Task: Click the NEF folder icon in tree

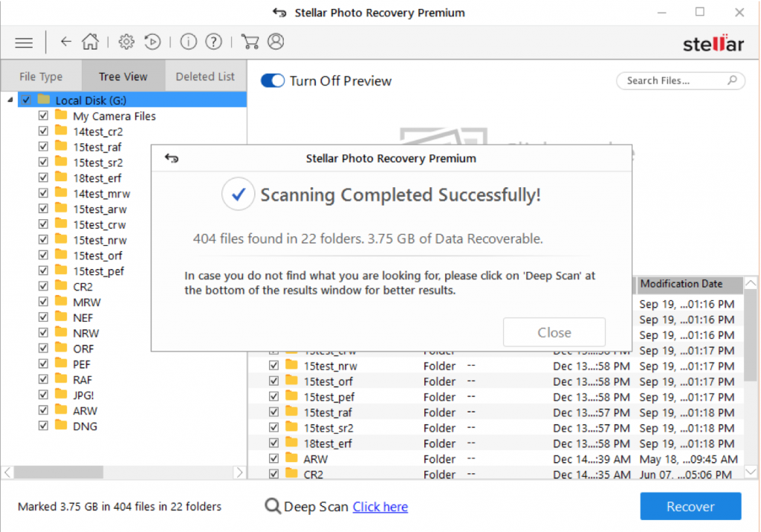Action: coord(61,317)
